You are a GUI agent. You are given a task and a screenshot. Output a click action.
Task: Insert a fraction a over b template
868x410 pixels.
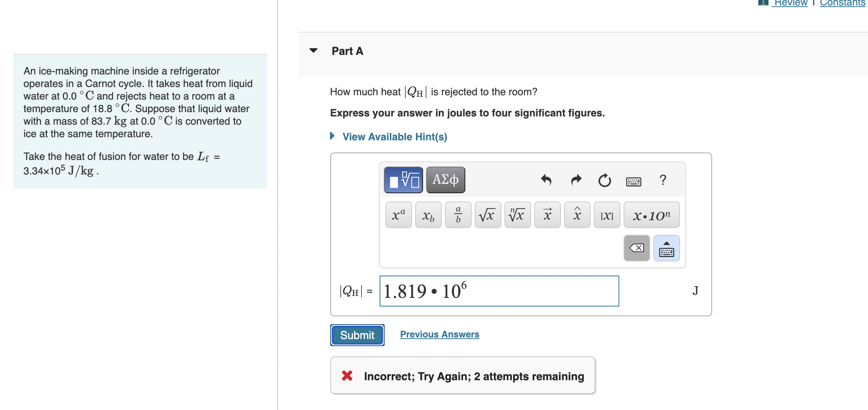(458, 215)
